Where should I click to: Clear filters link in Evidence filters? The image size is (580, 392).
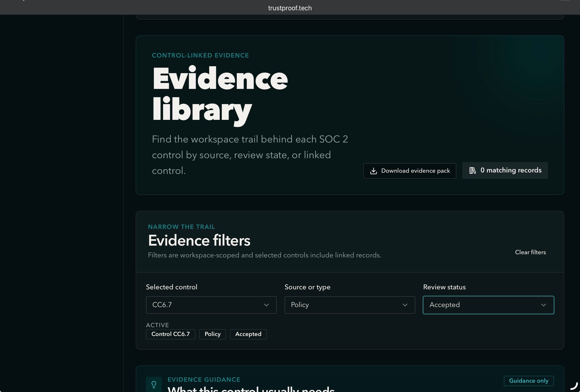click(x=530, y=252)
